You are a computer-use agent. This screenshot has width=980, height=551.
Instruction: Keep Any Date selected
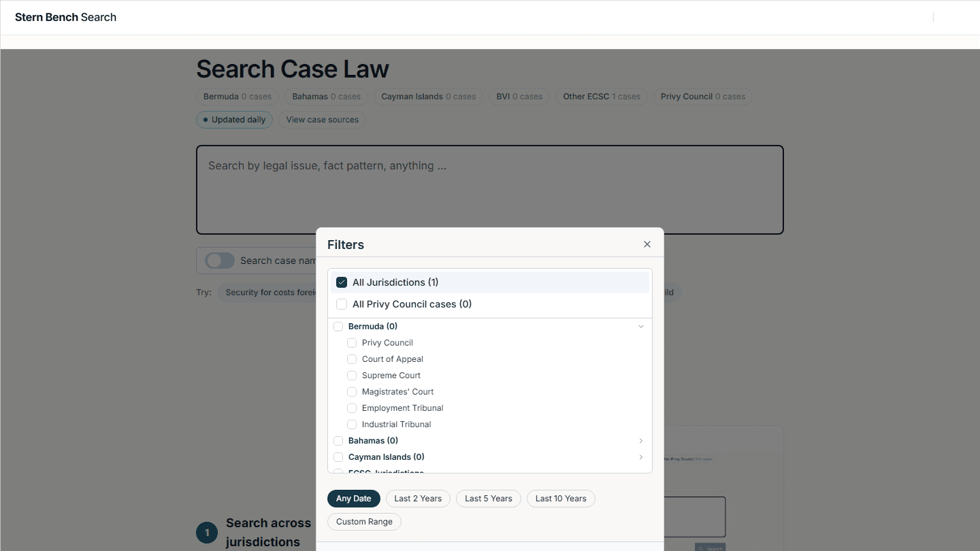(x=353, y=498)
